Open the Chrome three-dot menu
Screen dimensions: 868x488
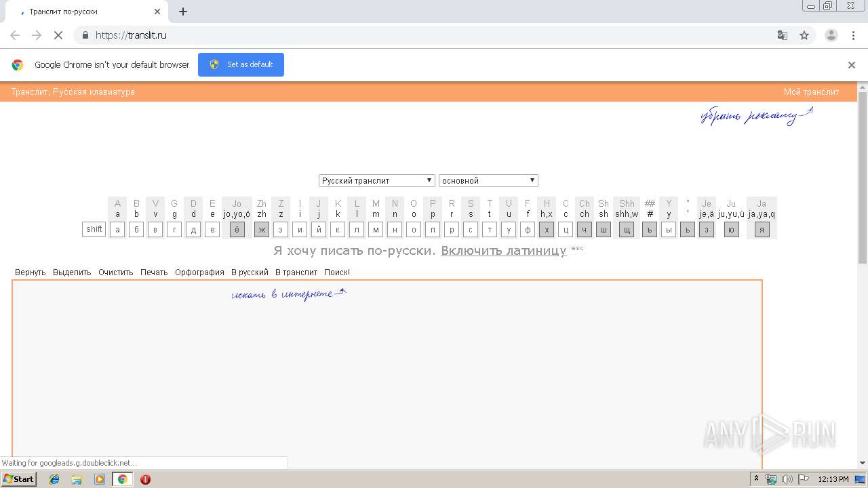pos(854,35)
